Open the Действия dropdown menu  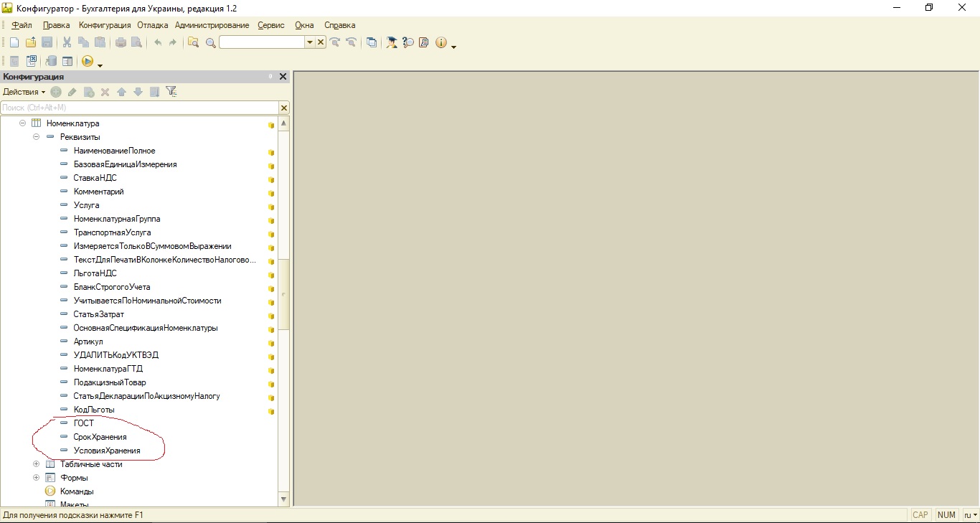(24, 92)
